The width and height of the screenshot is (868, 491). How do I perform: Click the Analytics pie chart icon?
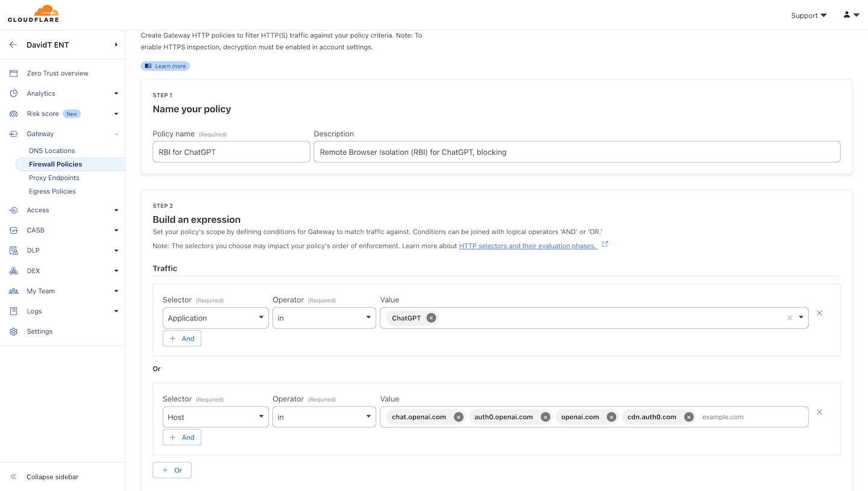[13, 93]
